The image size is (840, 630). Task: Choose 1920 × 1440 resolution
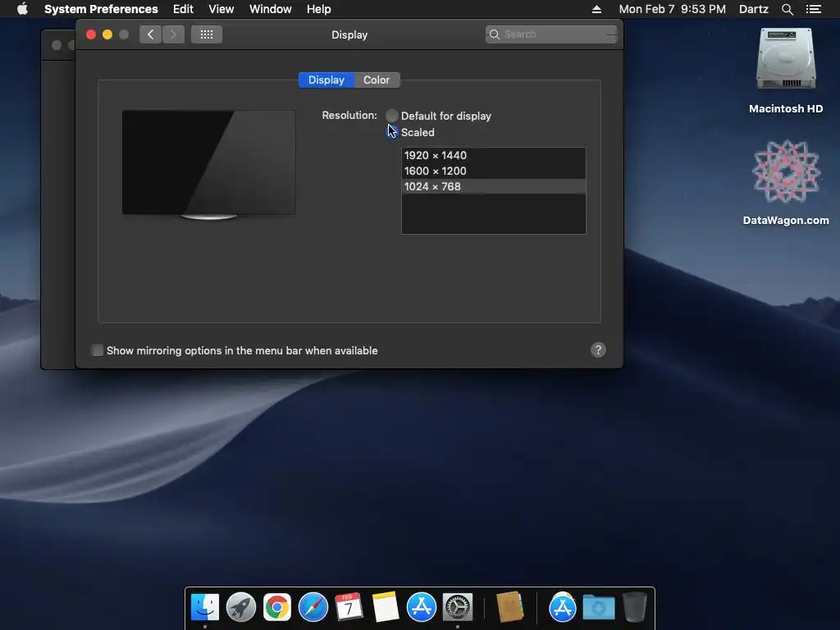click(x=493, y=155)
